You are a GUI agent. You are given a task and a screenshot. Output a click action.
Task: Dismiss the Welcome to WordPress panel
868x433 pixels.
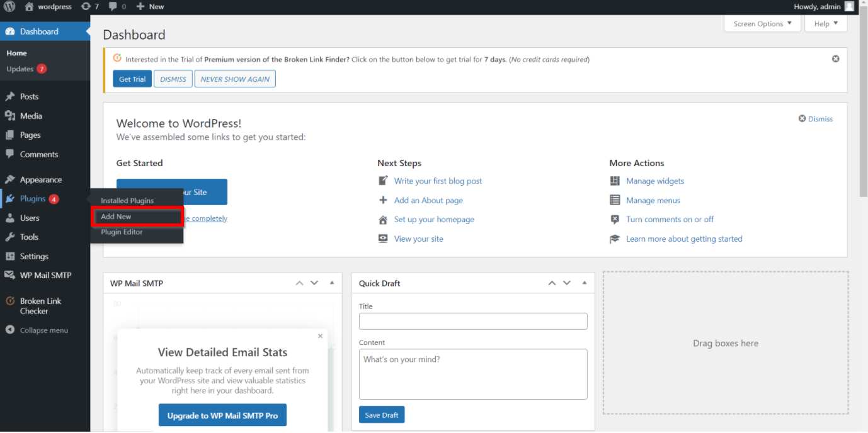(816, 119)
